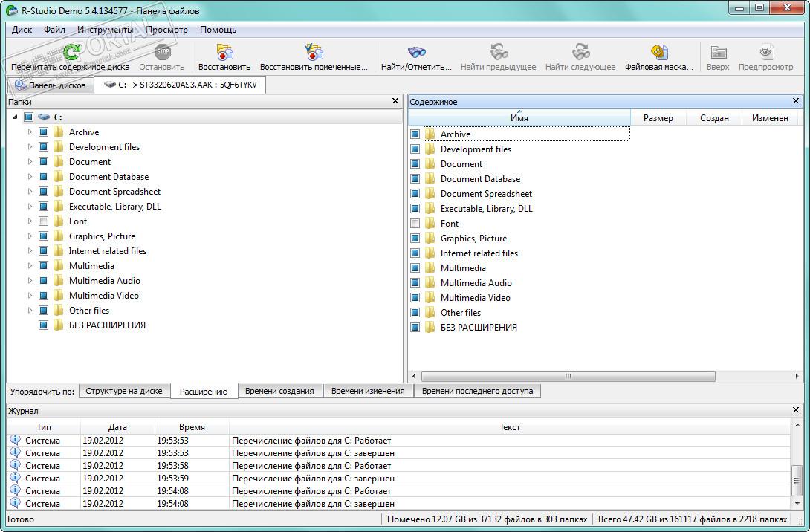Expand Multimedia tree node
The width and height of the screenshot is (810, 532).
coord(30,266)
